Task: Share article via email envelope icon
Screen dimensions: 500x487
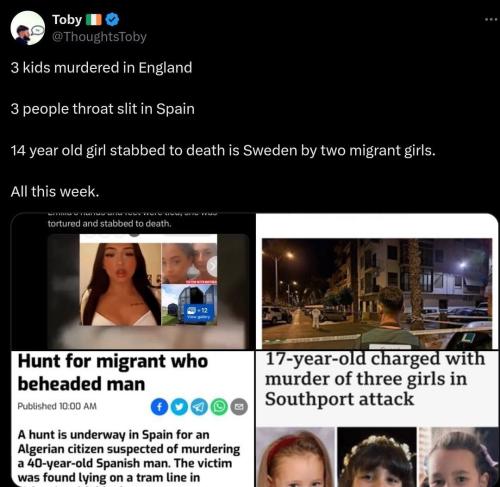Action: coord(239,407)
